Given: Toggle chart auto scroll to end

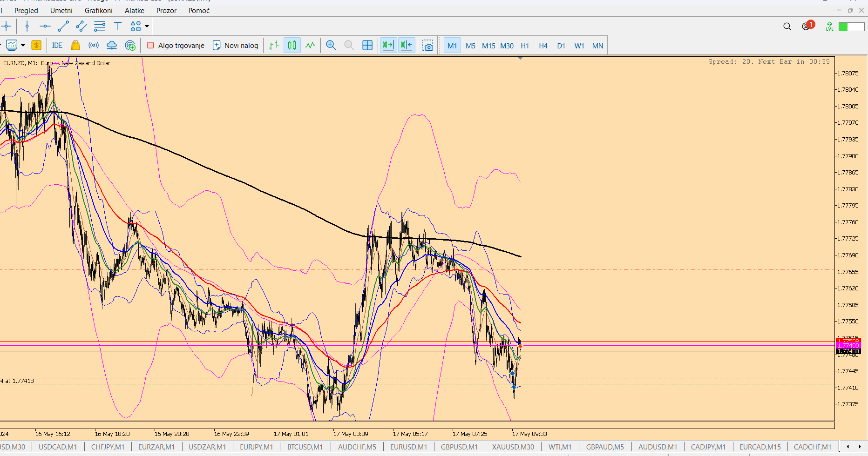Looking at the screenshot, I should pos(388,46).
